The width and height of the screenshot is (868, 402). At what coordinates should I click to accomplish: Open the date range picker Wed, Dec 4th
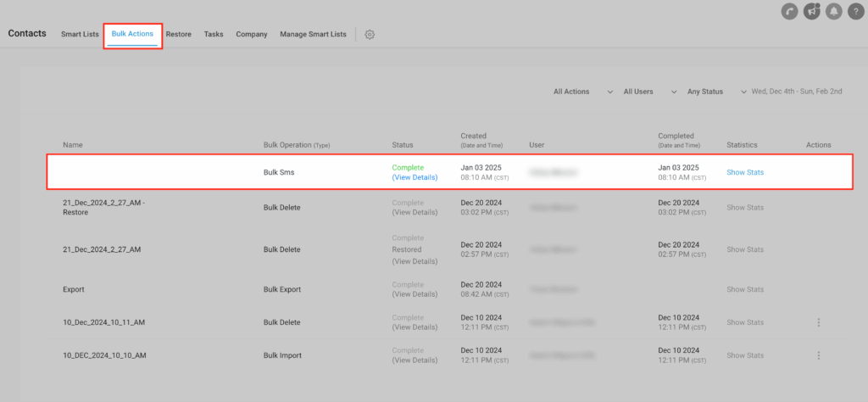point(796,92)
